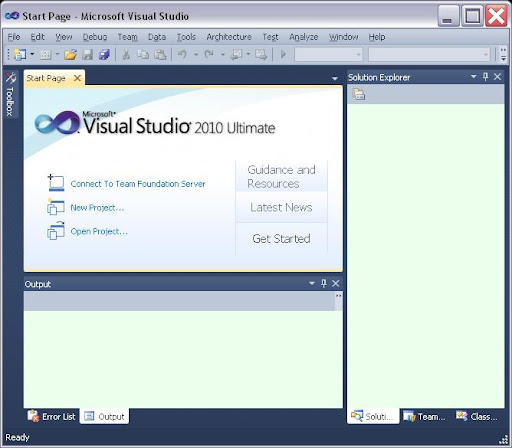Click the Cut scissors icon
512x448 pixels.
click(x=126, y=54)
